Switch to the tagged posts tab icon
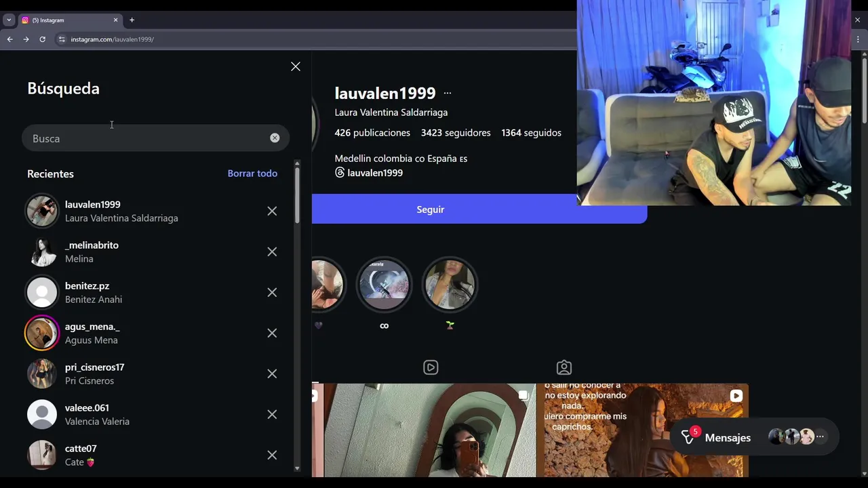Image resolution: width=868 pixels, height=488 pixels. tap(564, 367)
